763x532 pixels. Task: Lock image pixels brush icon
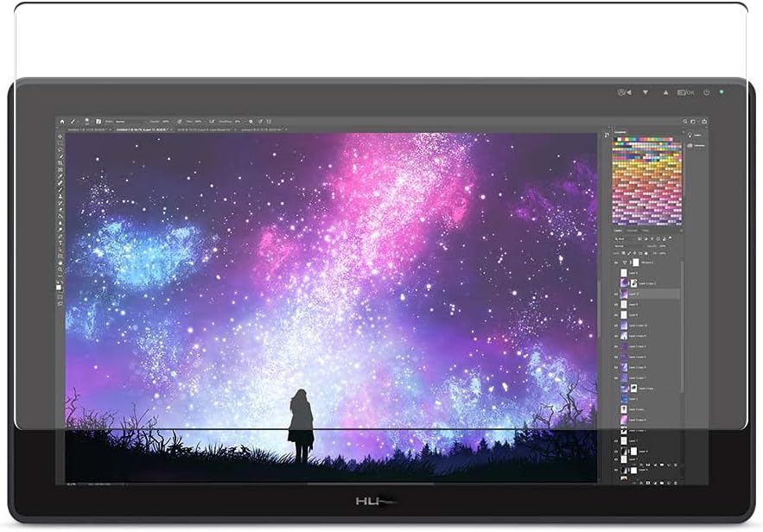tap(629, 253)
